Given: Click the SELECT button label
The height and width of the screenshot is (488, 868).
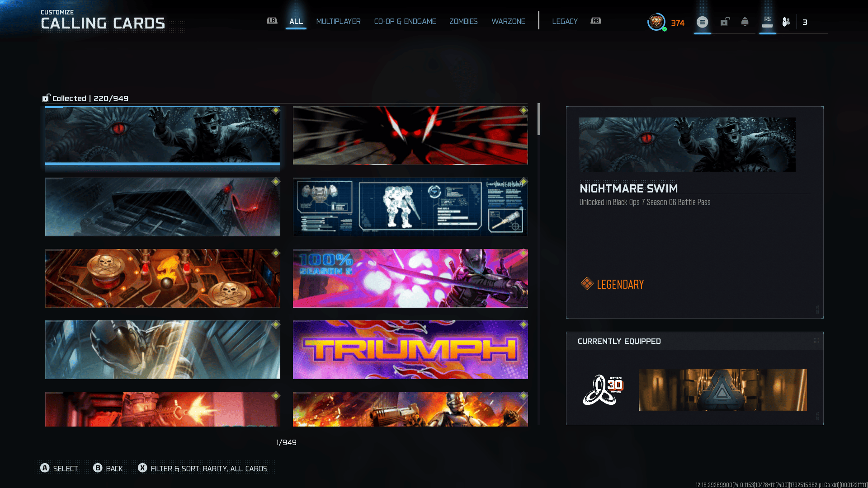Looking at the screenshot, I should (66, 469).
